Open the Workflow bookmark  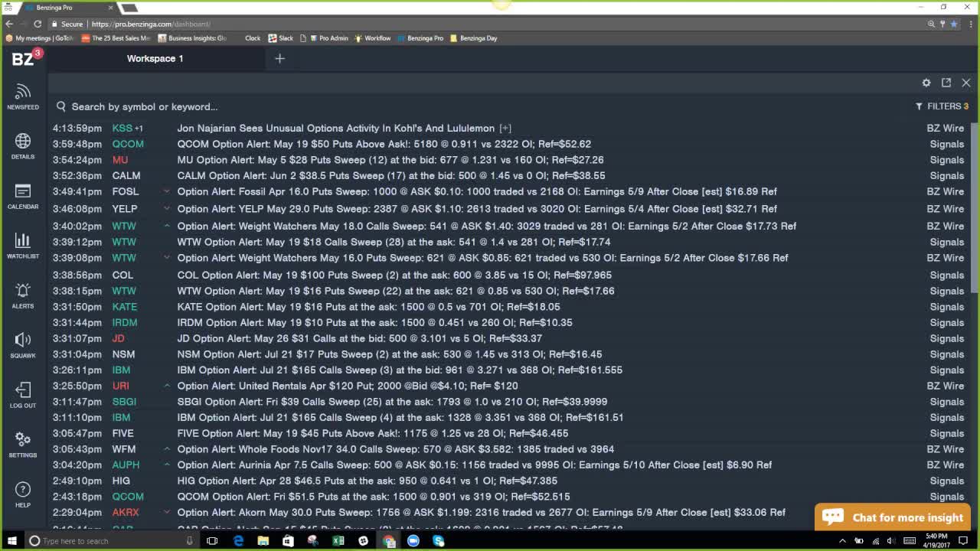pyautogui.click(x=373, y=38)
